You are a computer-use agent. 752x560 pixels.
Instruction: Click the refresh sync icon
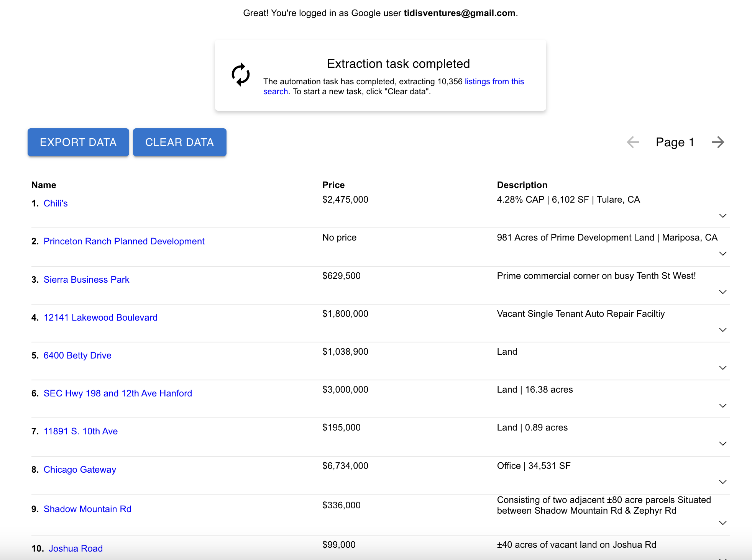pos(241,74)
